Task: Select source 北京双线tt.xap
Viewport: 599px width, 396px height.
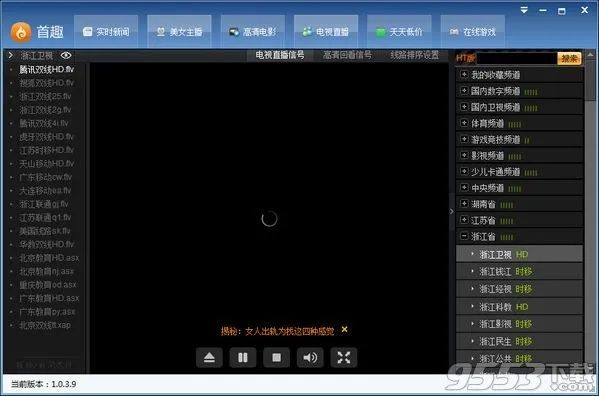Action: coord(45,325)
